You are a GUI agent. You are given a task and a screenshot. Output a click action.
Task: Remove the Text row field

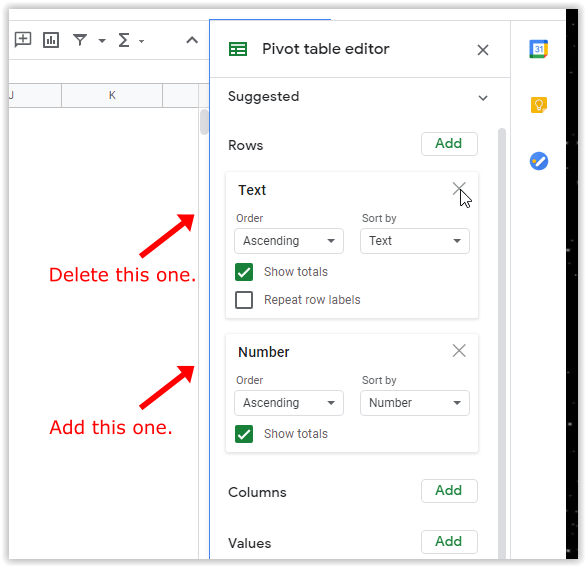pos(459,189)
